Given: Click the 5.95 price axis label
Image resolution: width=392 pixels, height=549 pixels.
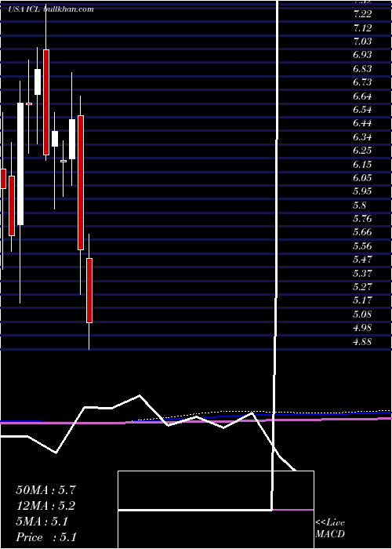Looking at the screenshot, I should point(362,191).
